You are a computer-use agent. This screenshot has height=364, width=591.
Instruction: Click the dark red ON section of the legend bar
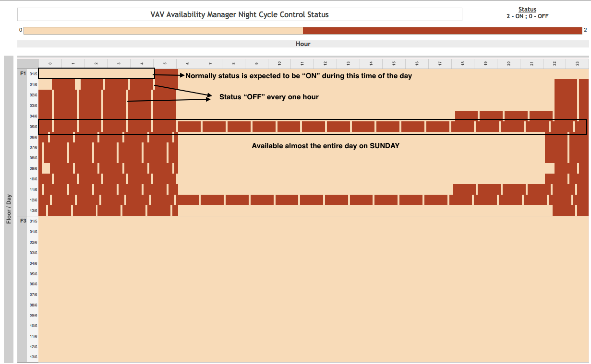pyautogui.click(x=442, y=31)
